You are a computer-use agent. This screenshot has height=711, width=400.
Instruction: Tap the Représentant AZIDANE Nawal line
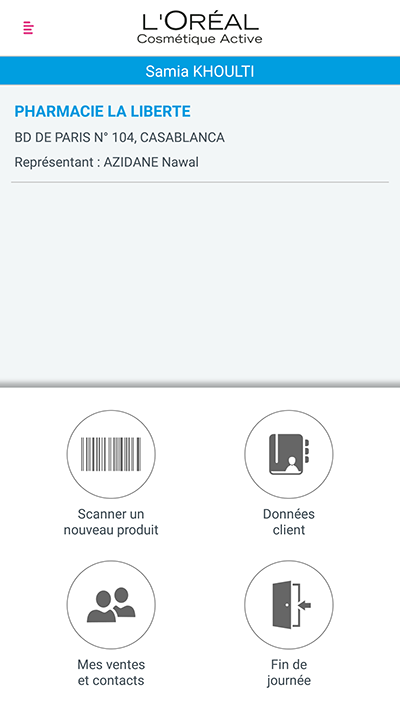(107, 162)
